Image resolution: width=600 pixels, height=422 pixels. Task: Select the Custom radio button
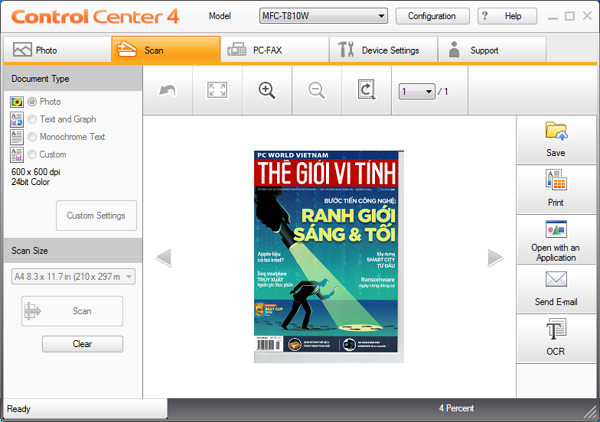pyautogui.click(x=32, y=154)
